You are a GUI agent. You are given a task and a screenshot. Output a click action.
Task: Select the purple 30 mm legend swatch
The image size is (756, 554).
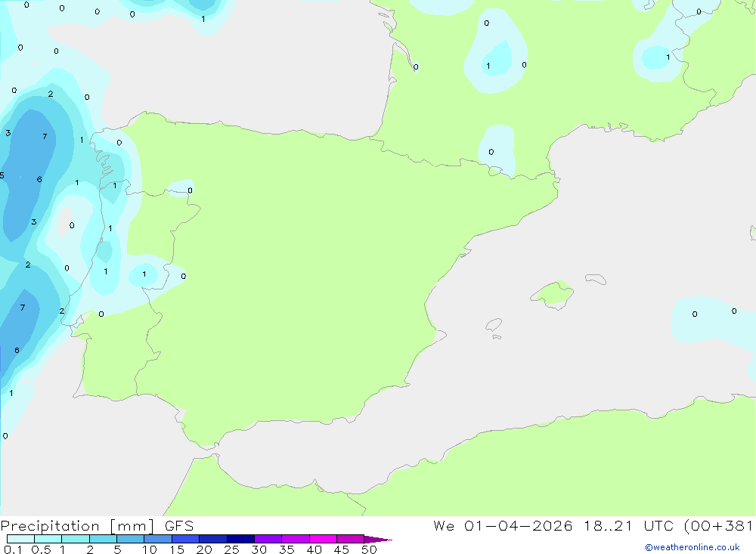(268, 539)
